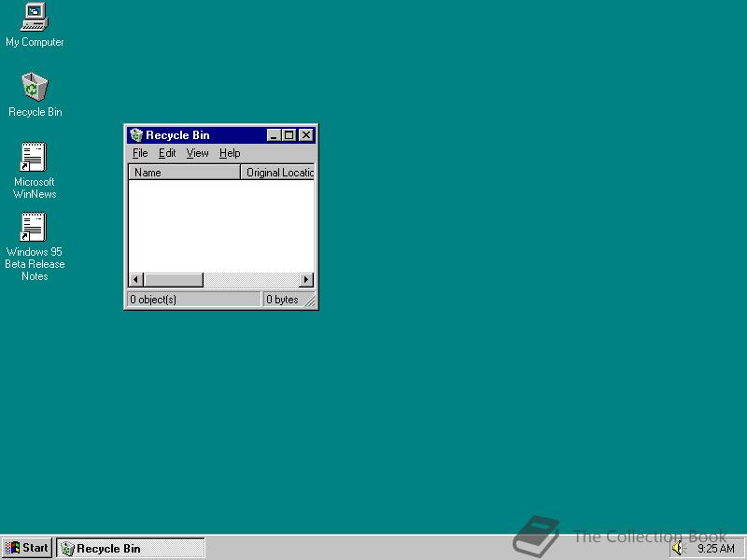747x560 pixels.
Task: Select the Recycle Bin desktop icon
Action: (x=34, y=87)
